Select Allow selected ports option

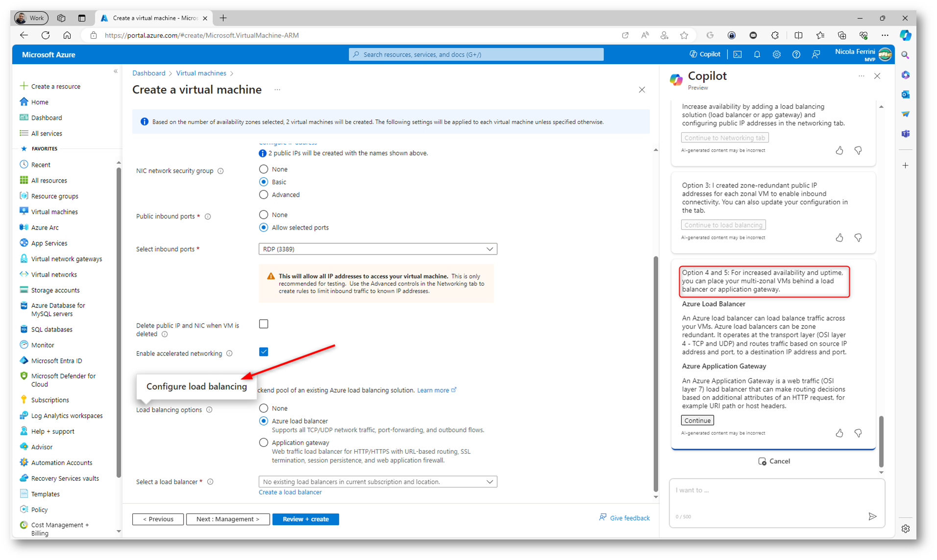[x=264, y=227]
